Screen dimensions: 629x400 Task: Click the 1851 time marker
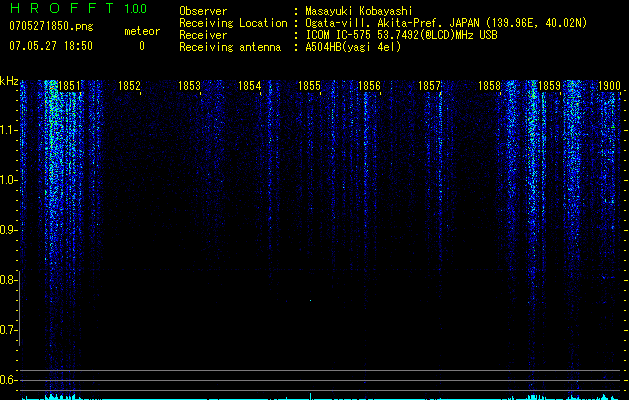(x=69, y=86)
